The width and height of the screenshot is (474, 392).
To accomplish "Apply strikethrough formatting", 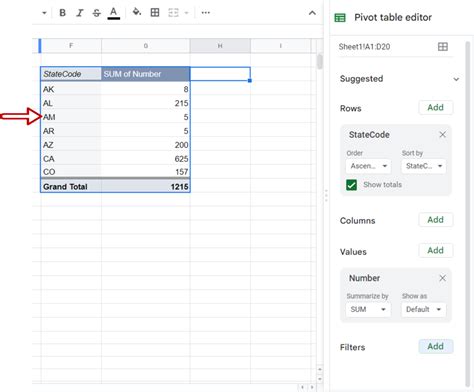I will pyautogui.click(x=96, y=13).
